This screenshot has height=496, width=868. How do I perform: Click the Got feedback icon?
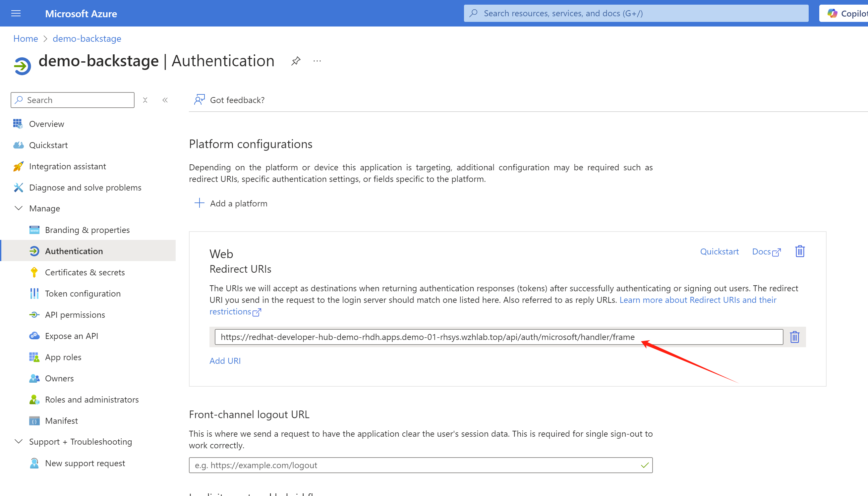coord(199,100)
